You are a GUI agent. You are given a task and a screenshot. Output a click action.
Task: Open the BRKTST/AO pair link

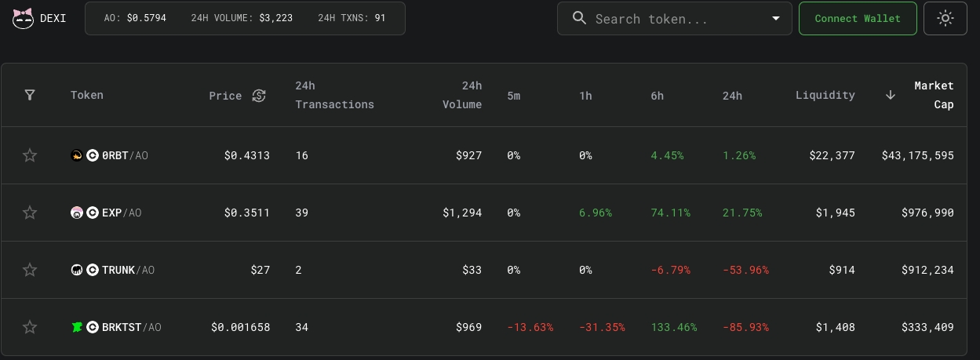click(x=131, y=327)
